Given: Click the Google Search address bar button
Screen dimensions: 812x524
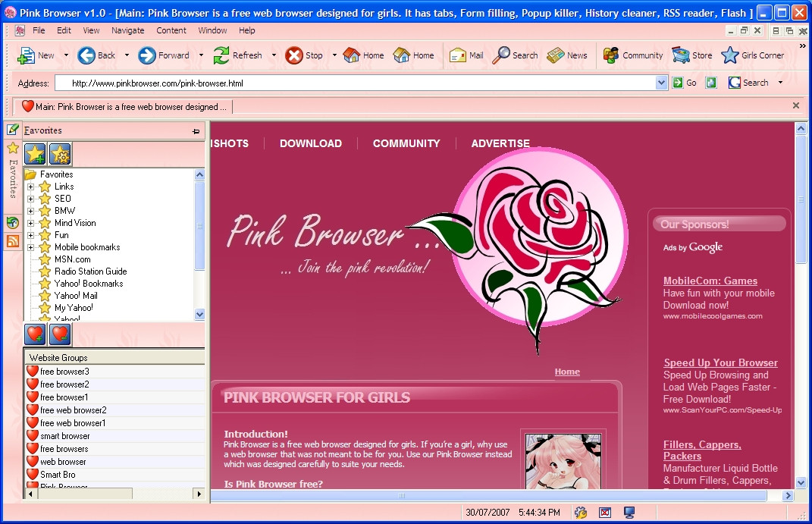Looking at the screenshot, I should pos(748,83).
